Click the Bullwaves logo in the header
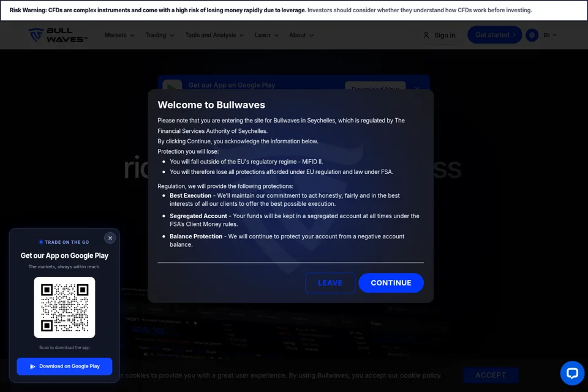 coord(58,35)
